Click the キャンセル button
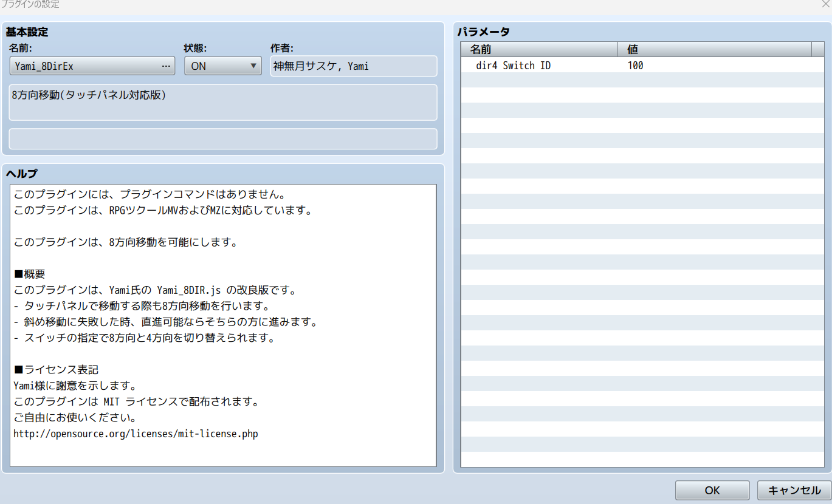The height and width of the screenshot is (504, 832). click(794, 491)
